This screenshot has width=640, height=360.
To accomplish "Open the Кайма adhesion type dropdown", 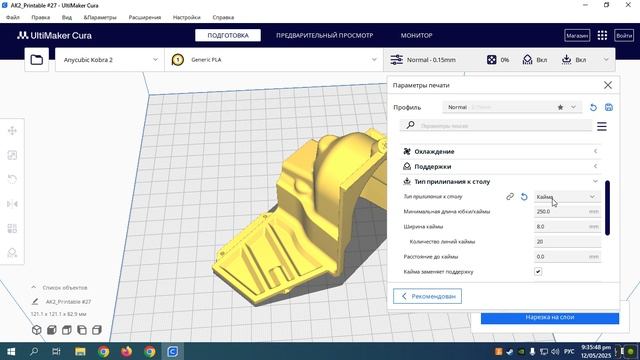I will pyautogui.click(x=567, y=197).
